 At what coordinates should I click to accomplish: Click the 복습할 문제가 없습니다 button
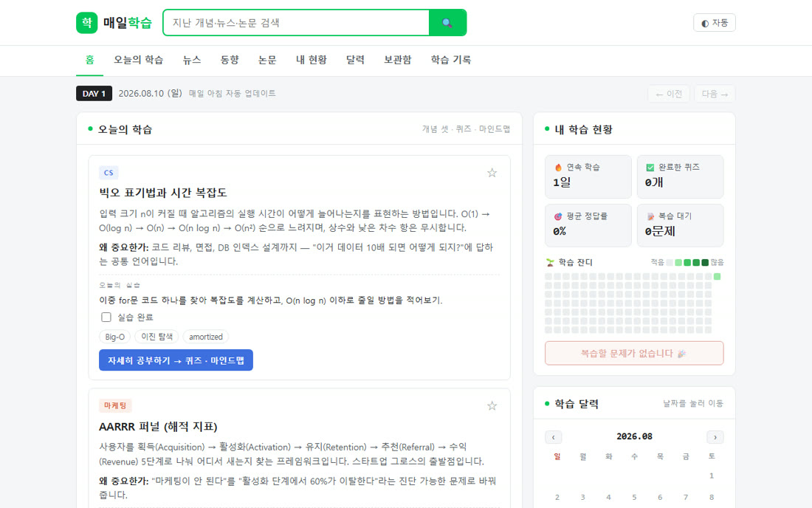(x=634, y=353)
